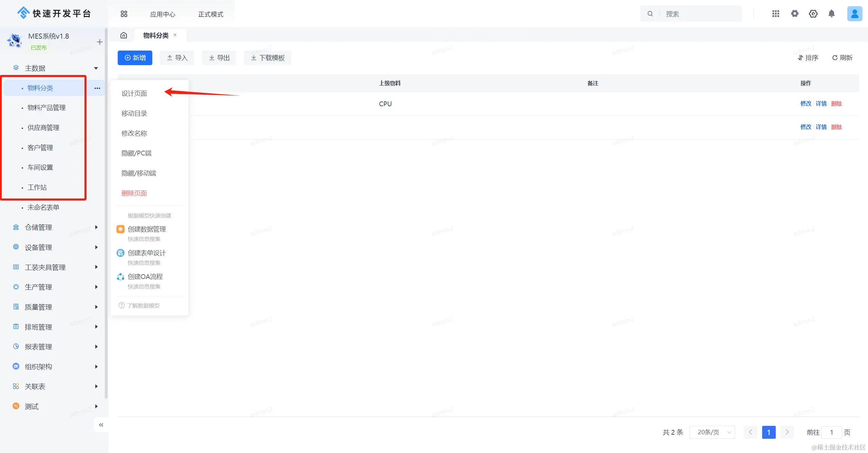
Task: Click the plus icon beside MES系统v1.8
Action: click(99, 42)
